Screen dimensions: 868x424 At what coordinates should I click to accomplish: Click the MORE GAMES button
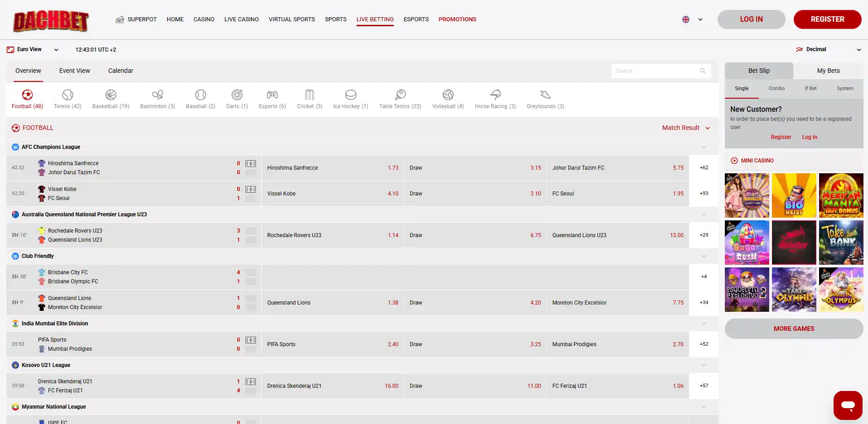coord(794,329)
